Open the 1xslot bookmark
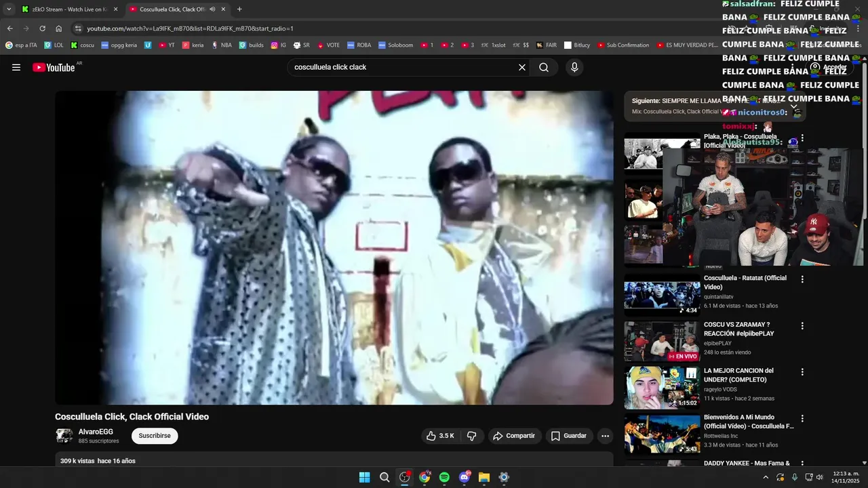The image size is (868, 488). pos(493,45)
